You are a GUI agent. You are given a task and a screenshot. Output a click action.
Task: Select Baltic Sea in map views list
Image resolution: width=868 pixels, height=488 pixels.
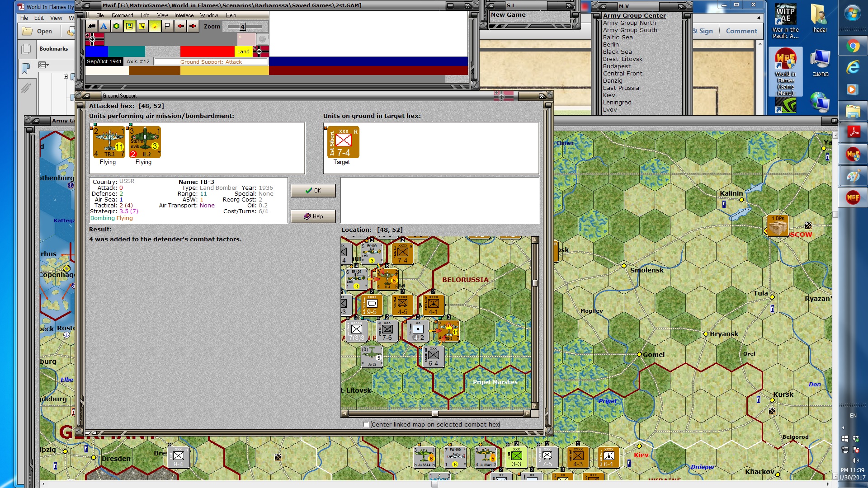tap(618, 38)
